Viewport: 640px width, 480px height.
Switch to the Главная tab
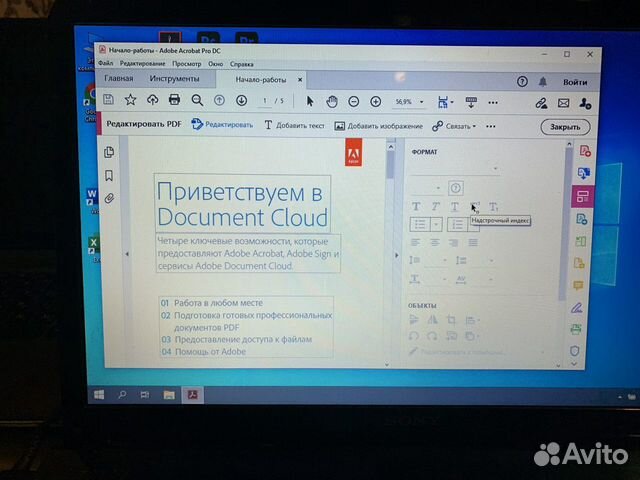[118, 78]
